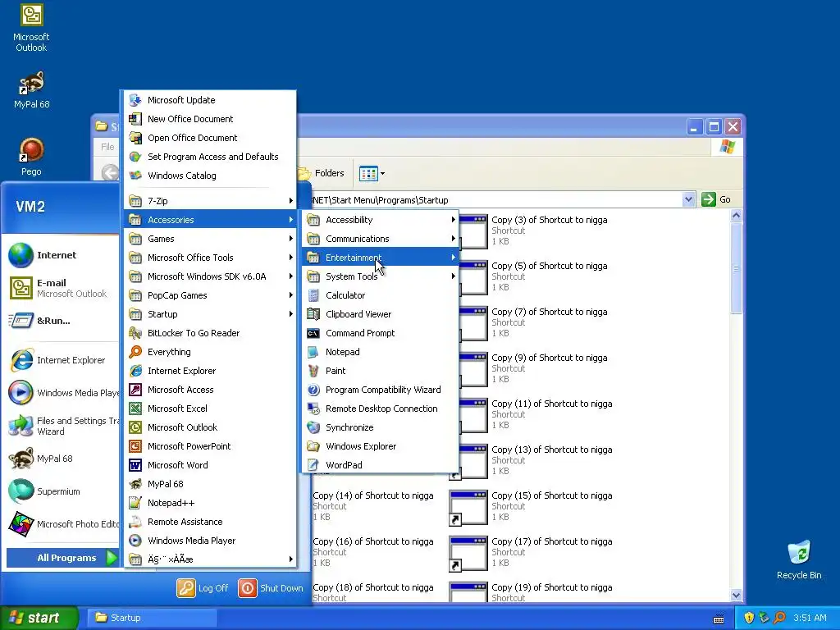The image size is (840, 630).
Task: Open Microsoft PowerPoint
Action: [x=210, y=446]
